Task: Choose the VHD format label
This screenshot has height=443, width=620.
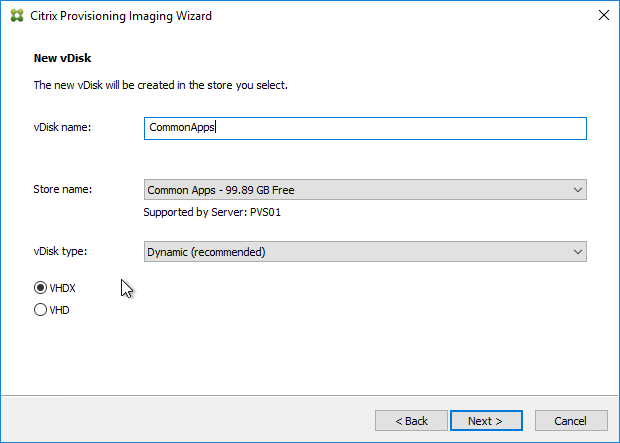Action: 59,310
